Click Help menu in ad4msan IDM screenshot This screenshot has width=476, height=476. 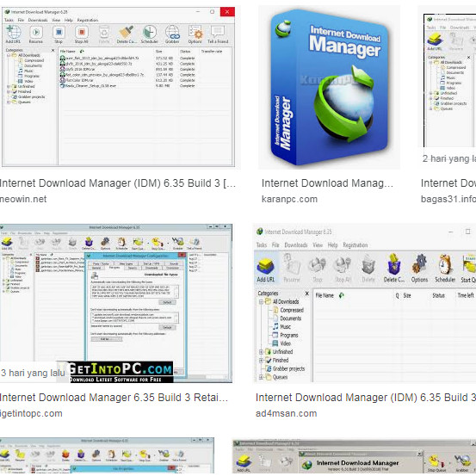tap(333, 244)
